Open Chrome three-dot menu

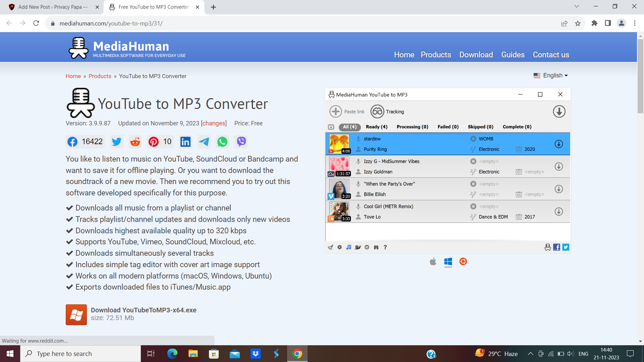click(635, 23)
